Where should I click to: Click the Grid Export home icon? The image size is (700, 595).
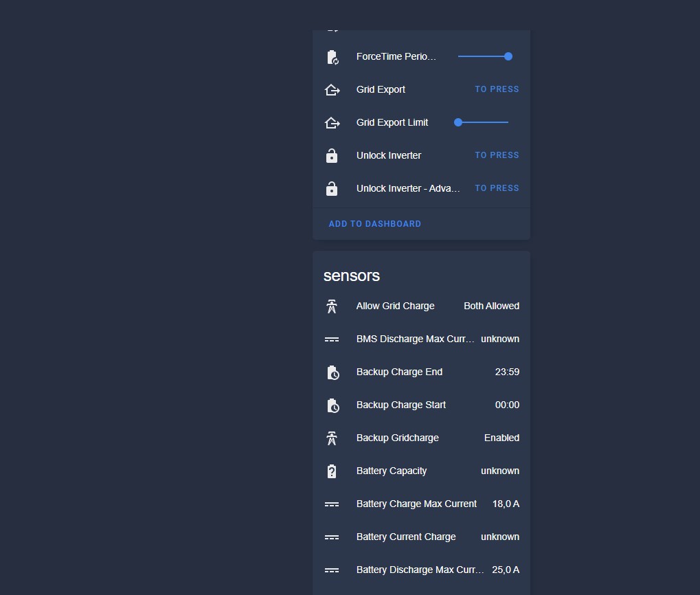[332, 90]
